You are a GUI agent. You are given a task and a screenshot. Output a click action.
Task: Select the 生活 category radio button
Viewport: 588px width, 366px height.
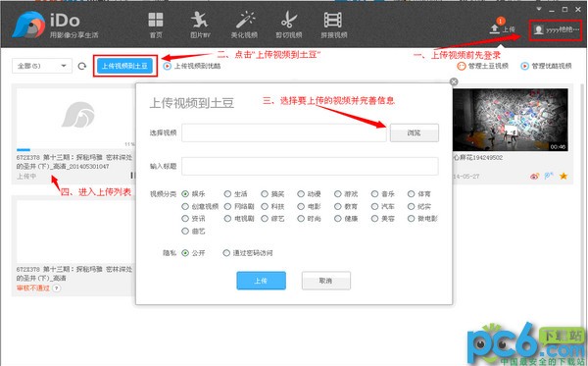tap(227, 194)
